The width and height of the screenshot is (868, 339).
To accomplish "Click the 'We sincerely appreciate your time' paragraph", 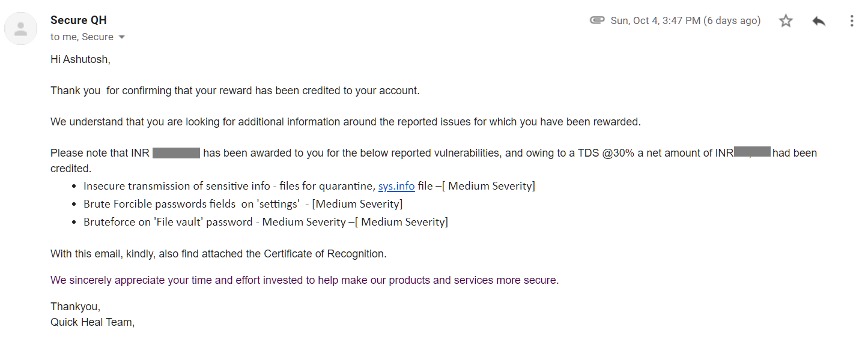I will pyautogui.click(x=304, y=280).
